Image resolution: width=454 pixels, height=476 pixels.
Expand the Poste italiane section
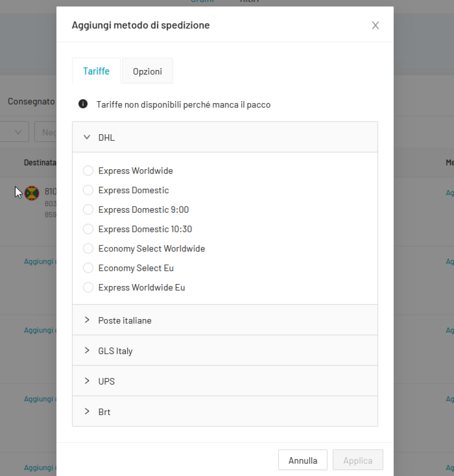87,320
